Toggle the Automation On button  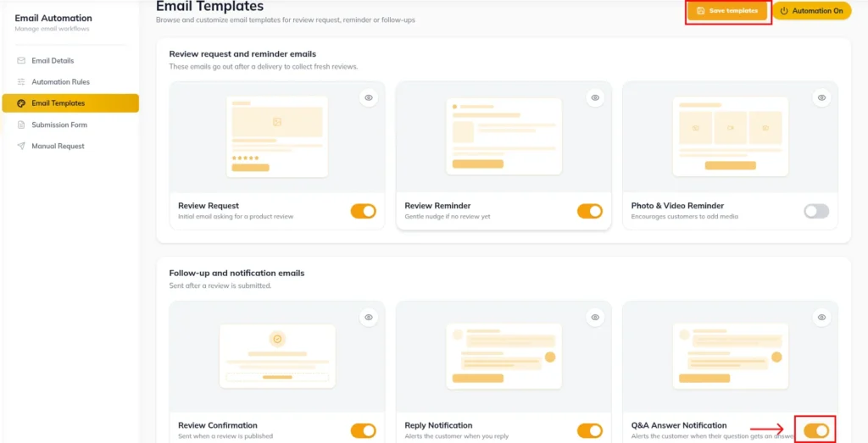[x=811, y=10]
